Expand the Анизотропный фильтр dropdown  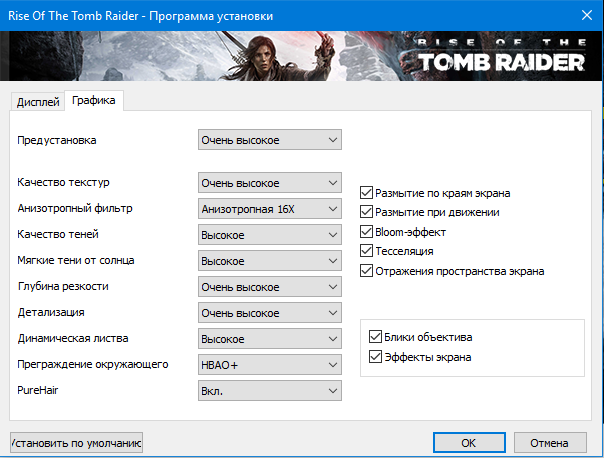coord(270,209)
